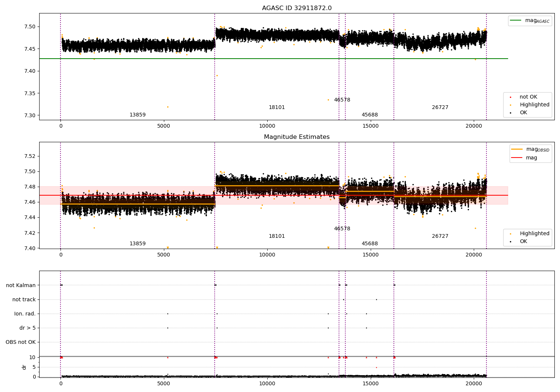Click the orange outlier near 7.32 in AGASC plot
The height and width of the screenshot is (392, 560).
(x=168, y=107)
